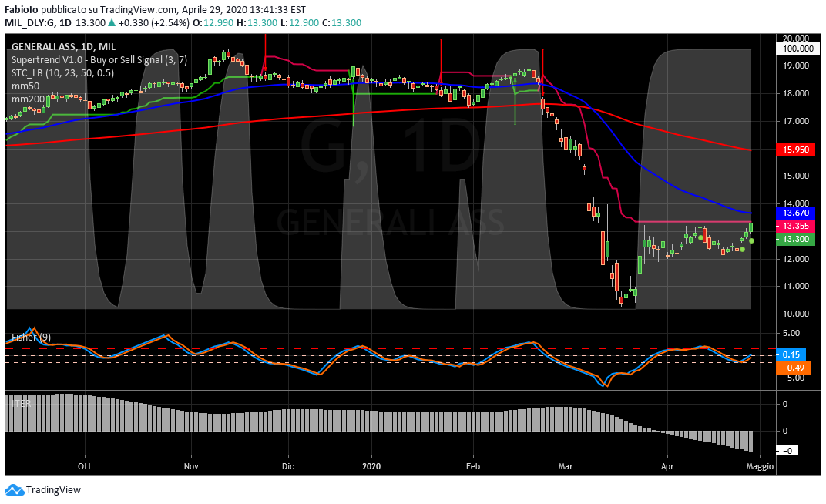
Task: Click the white 100.000 STC scale tag
Action: click(797, 49)
